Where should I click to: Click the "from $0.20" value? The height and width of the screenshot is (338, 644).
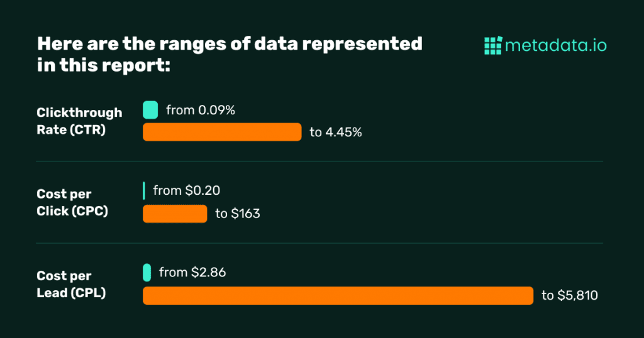(186, 190)
